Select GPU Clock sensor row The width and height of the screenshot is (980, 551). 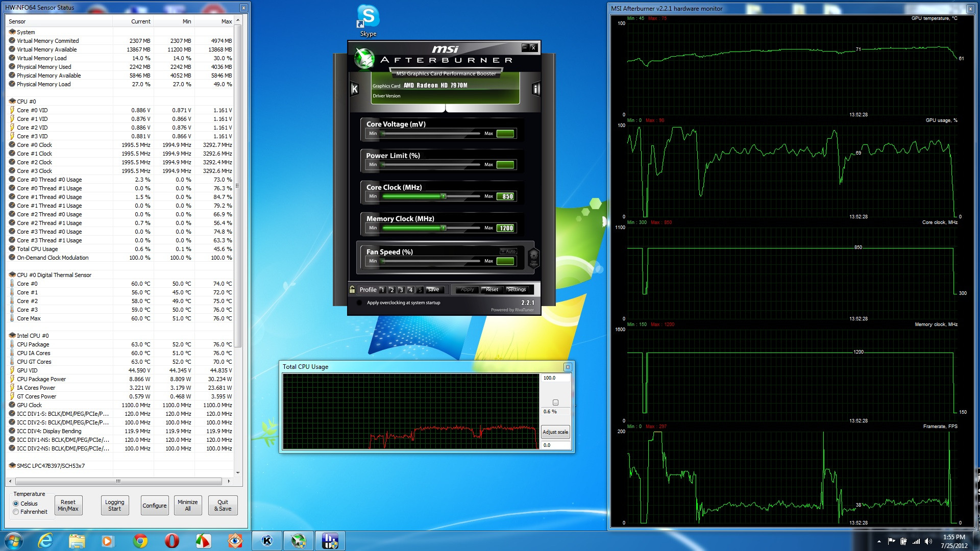(120, 405)
